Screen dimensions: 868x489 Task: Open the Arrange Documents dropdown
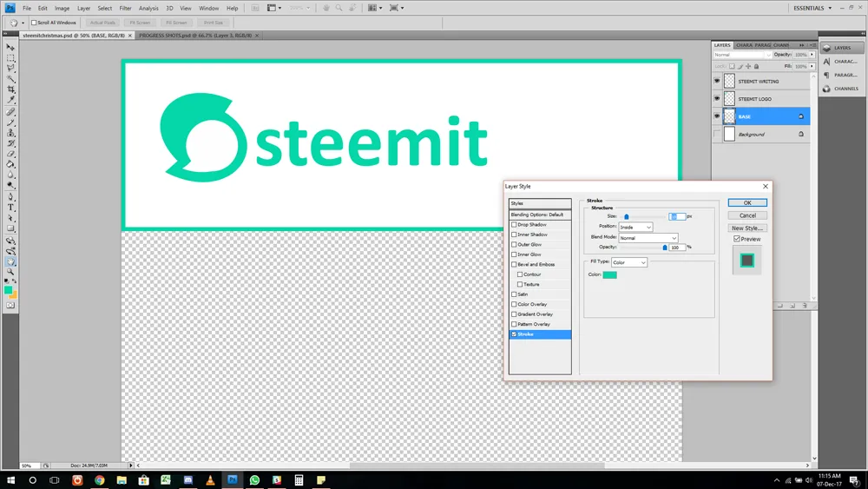point(375,9)
